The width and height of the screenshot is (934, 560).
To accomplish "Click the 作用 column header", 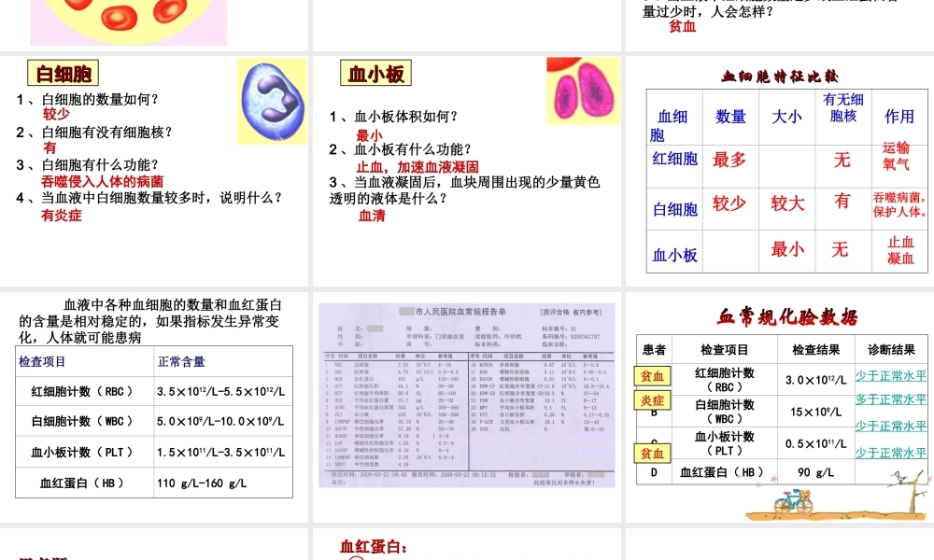I will (899, 117).
